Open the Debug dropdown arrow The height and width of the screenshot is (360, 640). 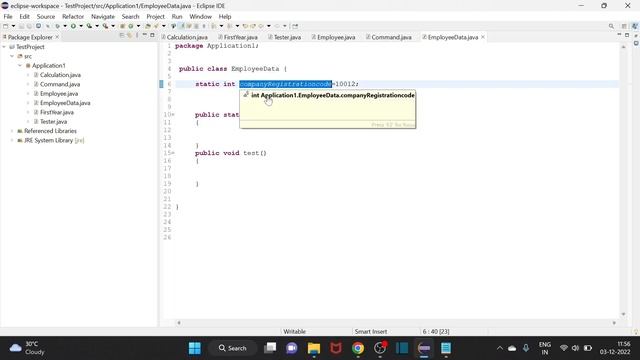point(65,26)
